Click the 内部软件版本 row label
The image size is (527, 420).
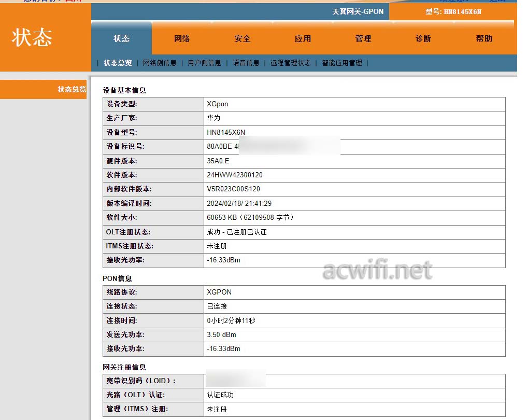point(129,189)
